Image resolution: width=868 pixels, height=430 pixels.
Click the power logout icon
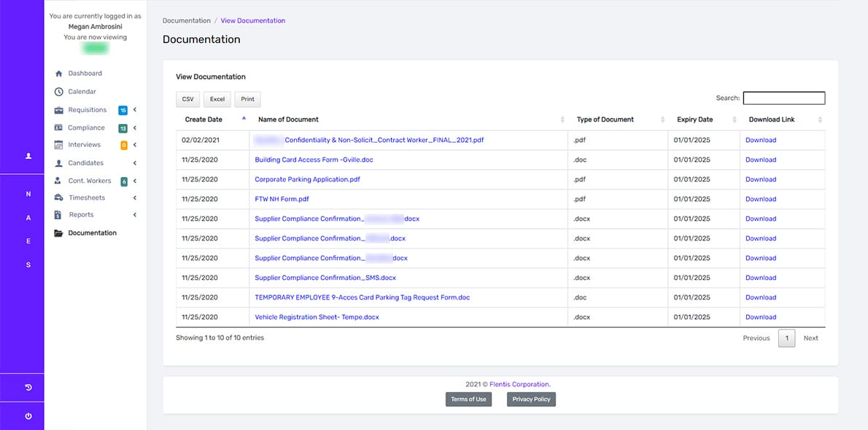click(x=28, y=416)
